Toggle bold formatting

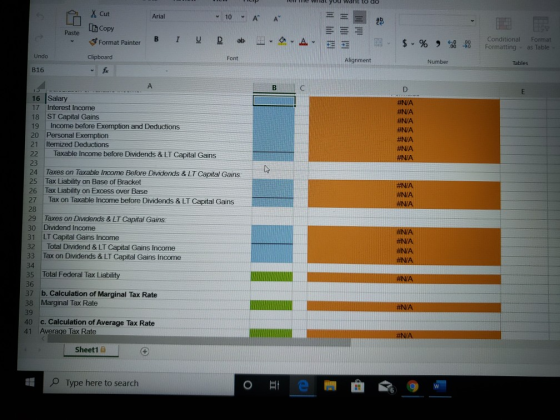click(156, 39)
